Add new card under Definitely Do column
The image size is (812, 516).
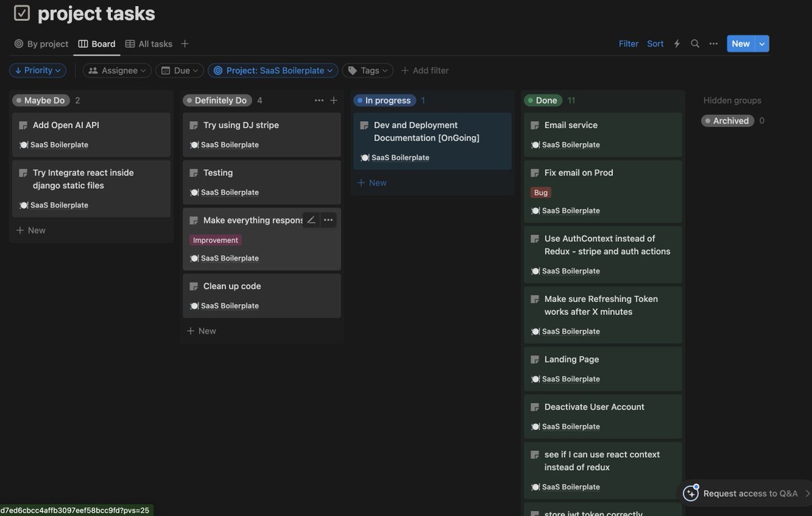[x=202, y=331]
